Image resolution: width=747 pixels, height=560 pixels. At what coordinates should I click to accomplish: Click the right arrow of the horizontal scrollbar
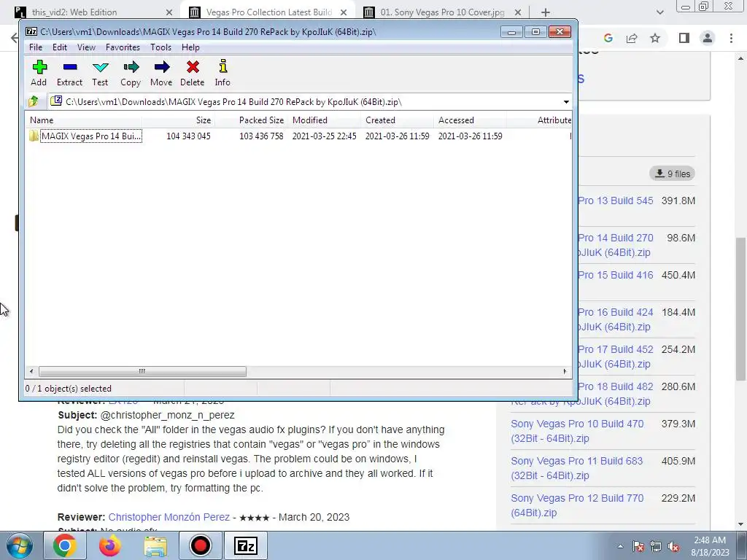pos(565,371)
